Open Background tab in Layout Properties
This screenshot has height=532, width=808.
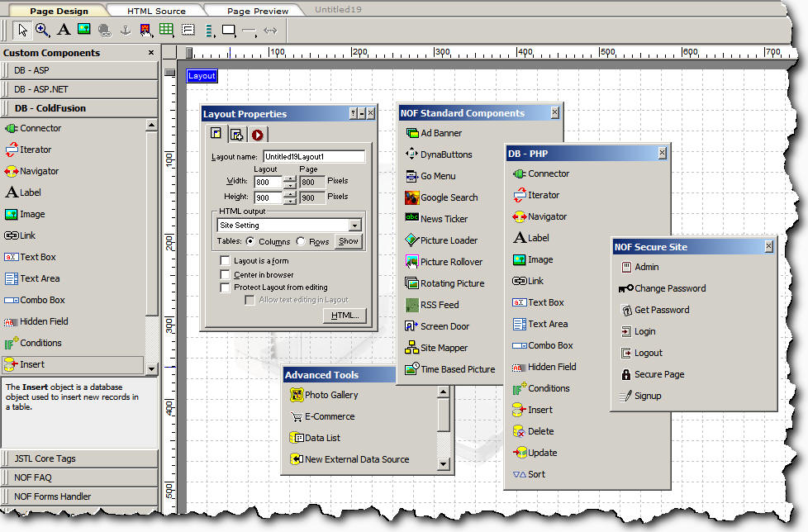[x=237, y=135]
